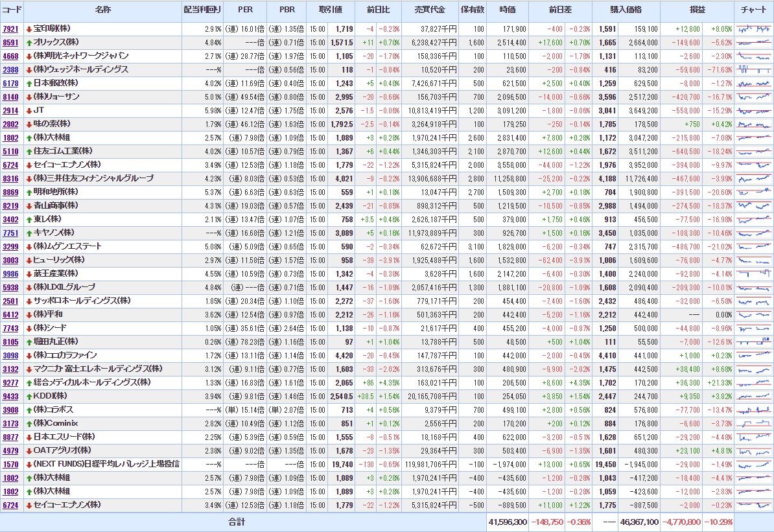This screenshot has width=774, height=532.
Task: Open stock code link 9433
Action: [10, 396]
